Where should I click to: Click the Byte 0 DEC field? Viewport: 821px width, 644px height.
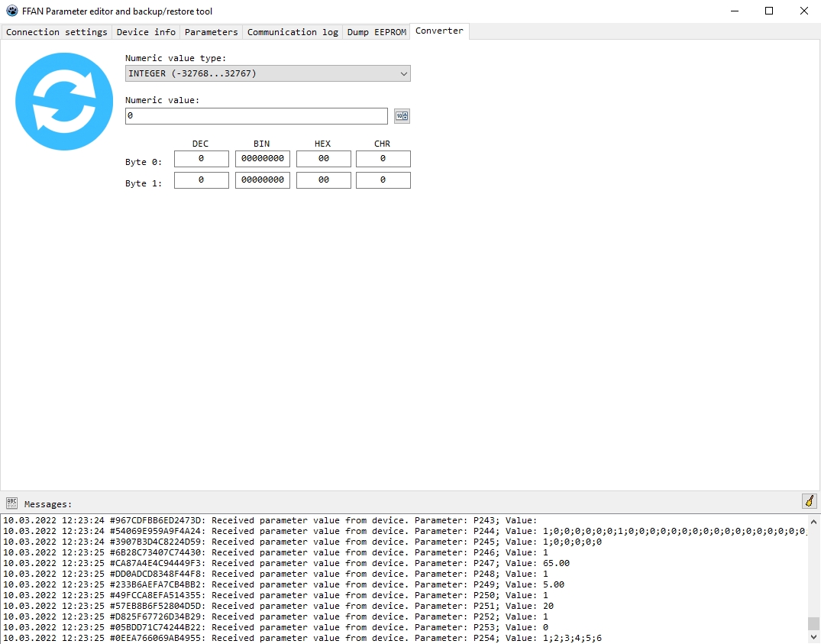(x=201, y=159)
